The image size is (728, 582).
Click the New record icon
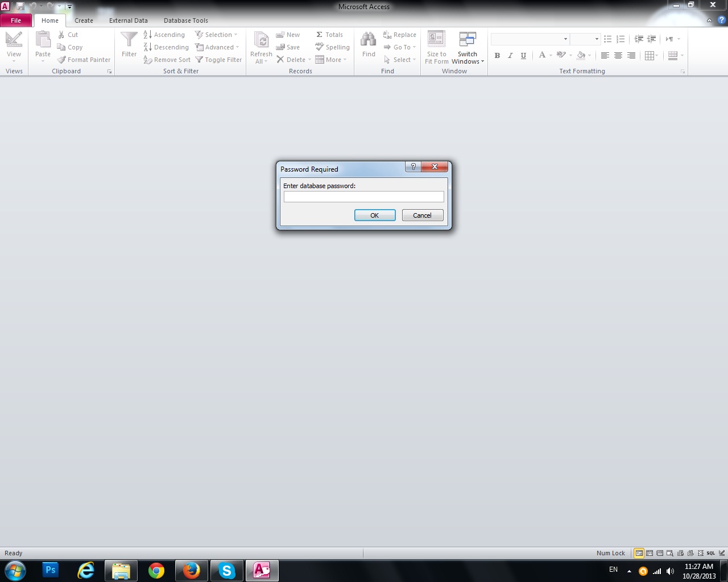280,35
